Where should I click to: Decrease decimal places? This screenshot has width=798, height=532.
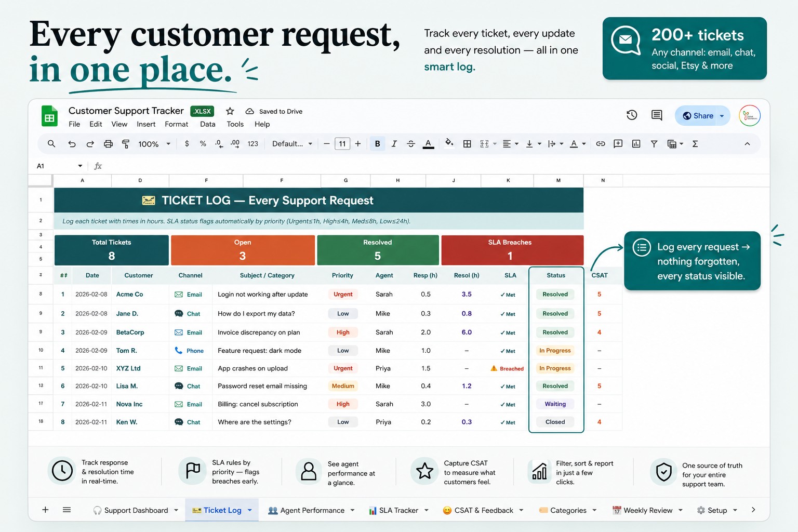pos(219,144)
